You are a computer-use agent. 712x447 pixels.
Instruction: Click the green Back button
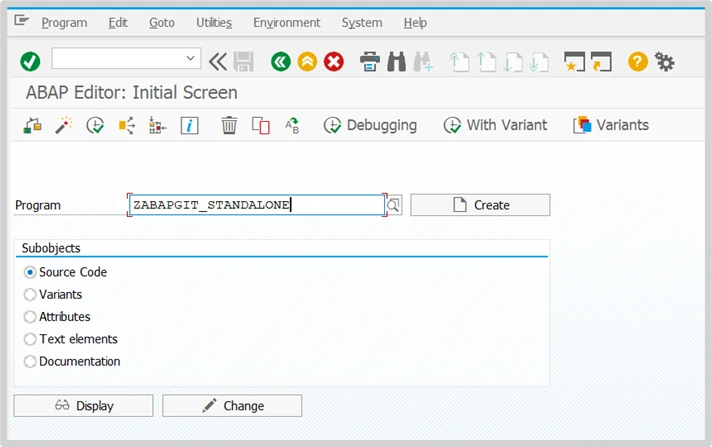281,61
